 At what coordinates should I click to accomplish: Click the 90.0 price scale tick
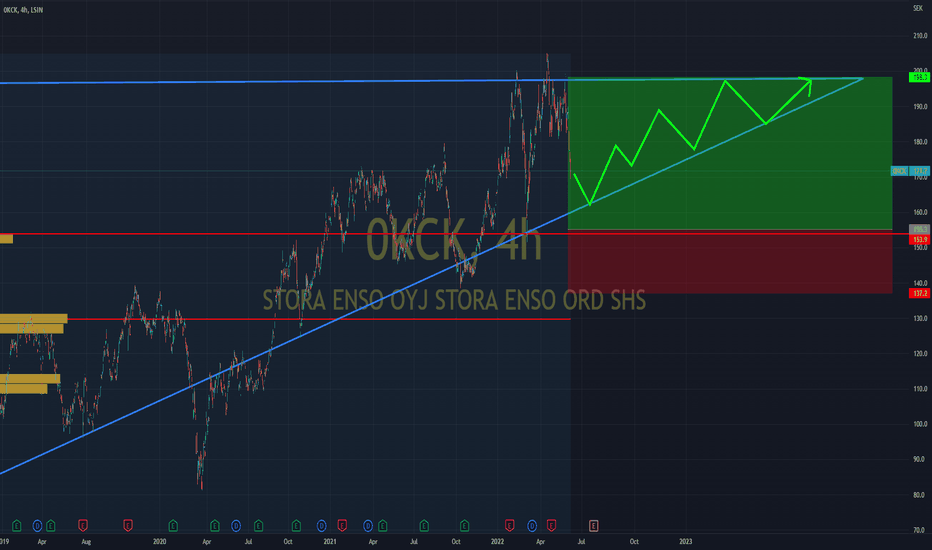(x=920, y=459)
